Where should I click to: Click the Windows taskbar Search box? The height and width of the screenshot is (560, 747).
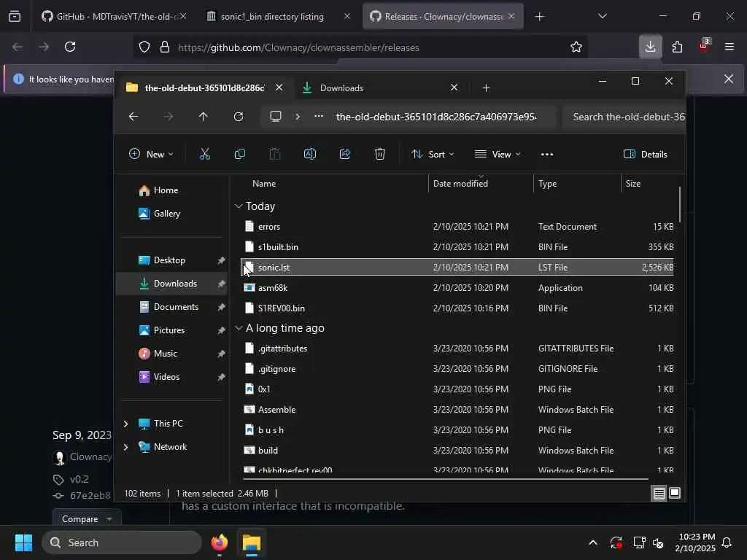tap(122, 542)
